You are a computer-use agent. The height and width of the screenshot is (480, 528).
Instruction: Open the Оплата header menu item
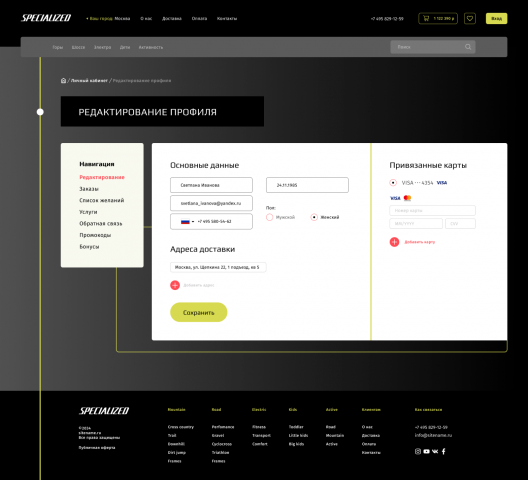pyautogui.click(x=199, y=19)
